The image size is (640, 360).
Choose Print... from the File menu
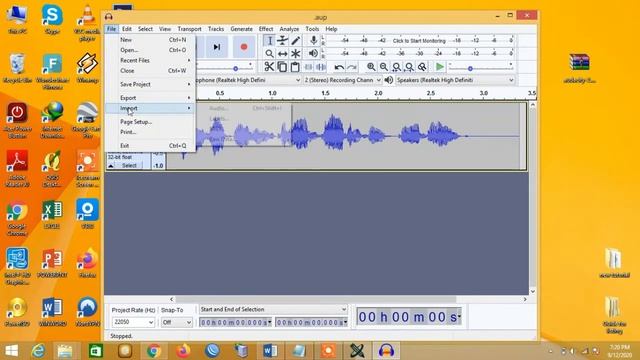coord(151,132)
